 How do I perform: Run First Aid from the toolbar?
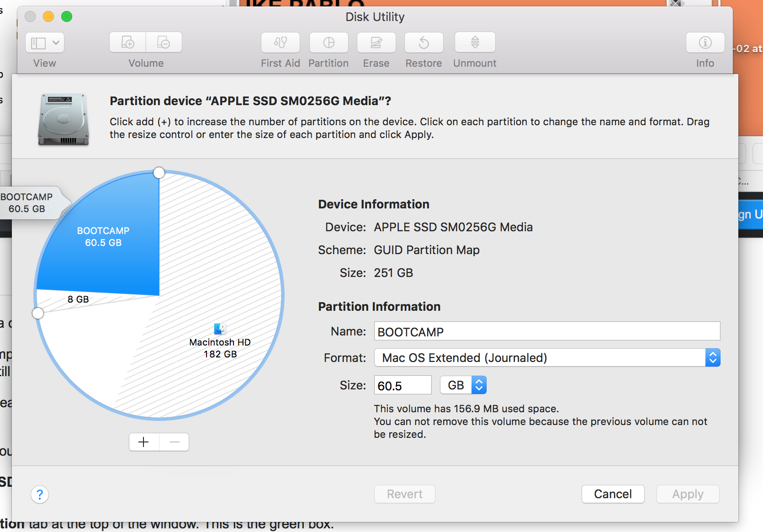tap(281, 43)
